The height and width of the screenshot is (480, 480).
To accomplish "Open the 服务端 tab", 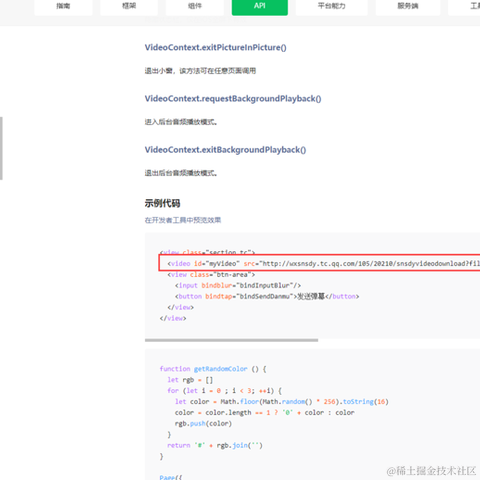I will point(408,6).
